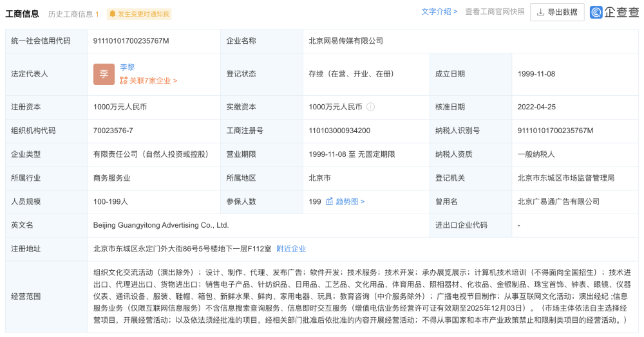Click the credit code 91110101700235767M
The width and height of the screenshot is (644, 337).
pyautogui.click(x=131, y=41)
